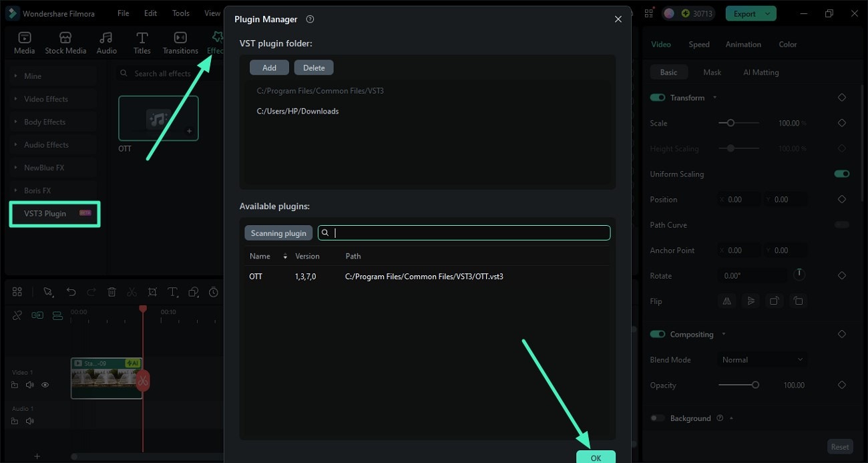Screen dimensions: 868x463
Task: Turn off the Transform toggle
Action: 657,97
